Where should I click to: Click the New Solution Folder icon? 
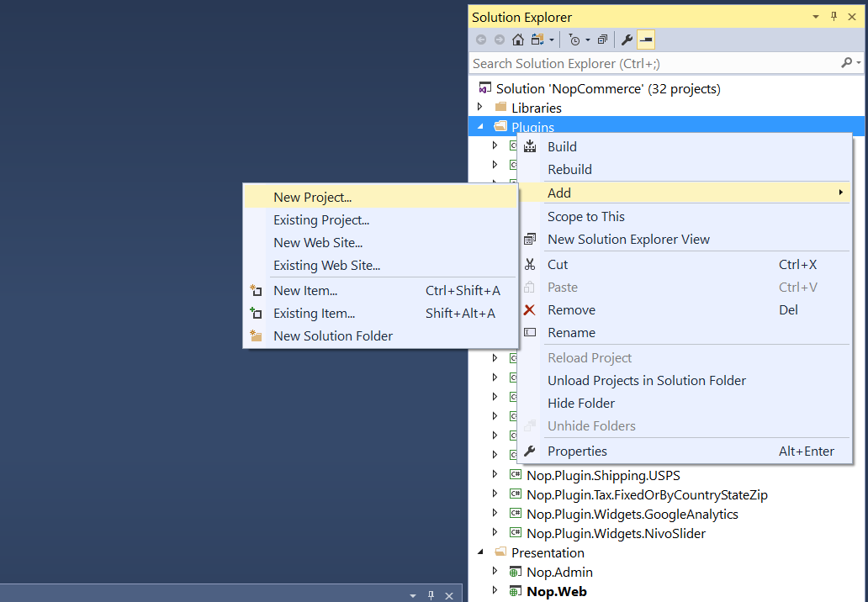pyautogui.click(x=256, y=335)
